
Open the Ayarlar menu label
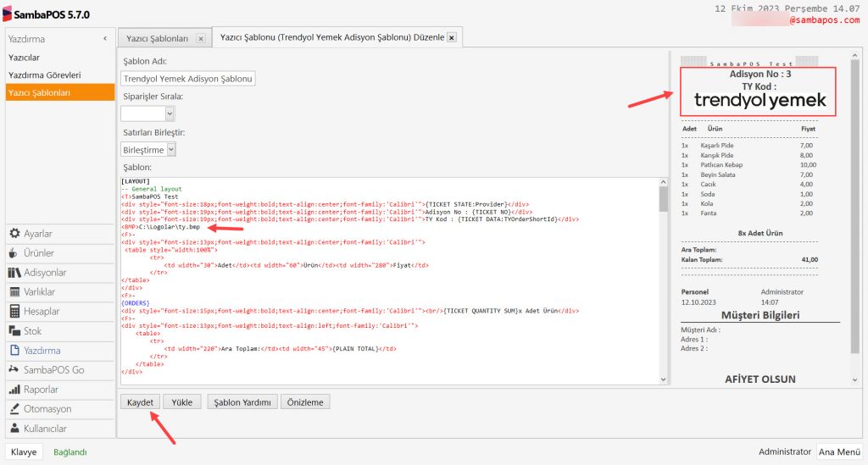coord(37,233)
